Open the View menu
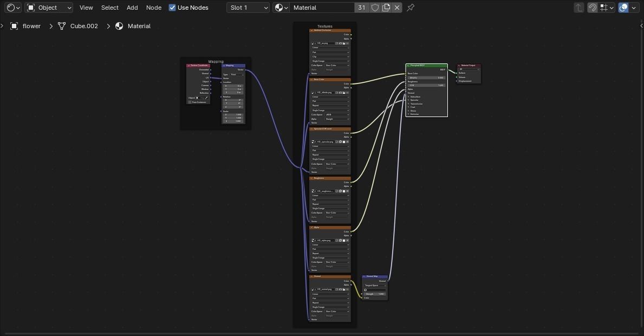Screen dimensions: 644x336 [x=86, y=8]
